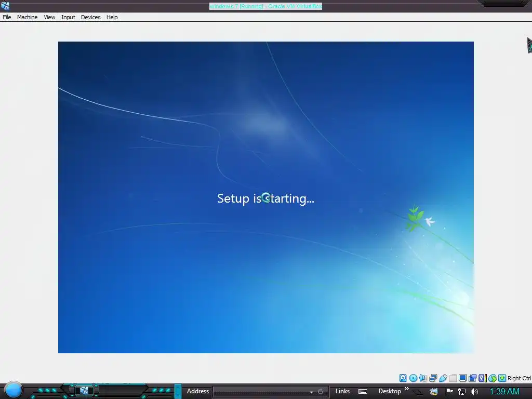Screen dimensions: 532x399
Task: Click the hard disk activity indicator icon
Action: pos(403,378)
